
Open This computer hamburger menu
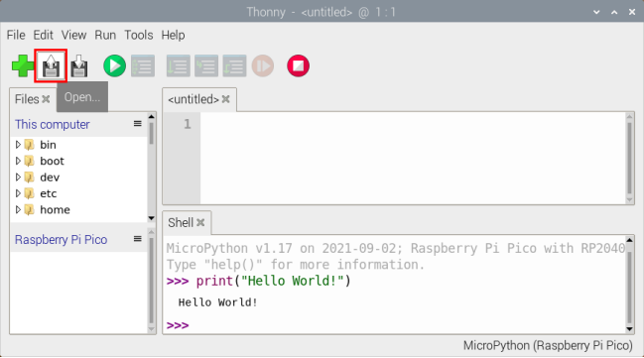point(138,124)
